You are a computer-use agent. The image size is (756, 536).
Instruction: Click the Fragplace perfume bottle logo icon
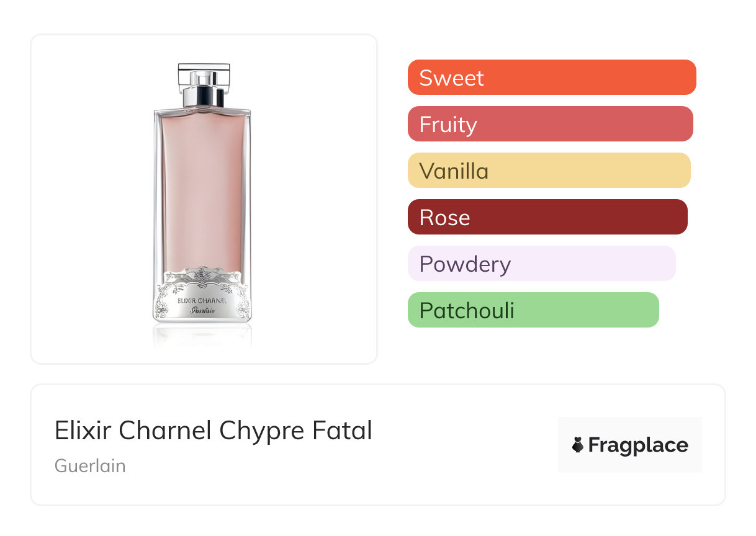pyautogui.click(x=578, y=445)
